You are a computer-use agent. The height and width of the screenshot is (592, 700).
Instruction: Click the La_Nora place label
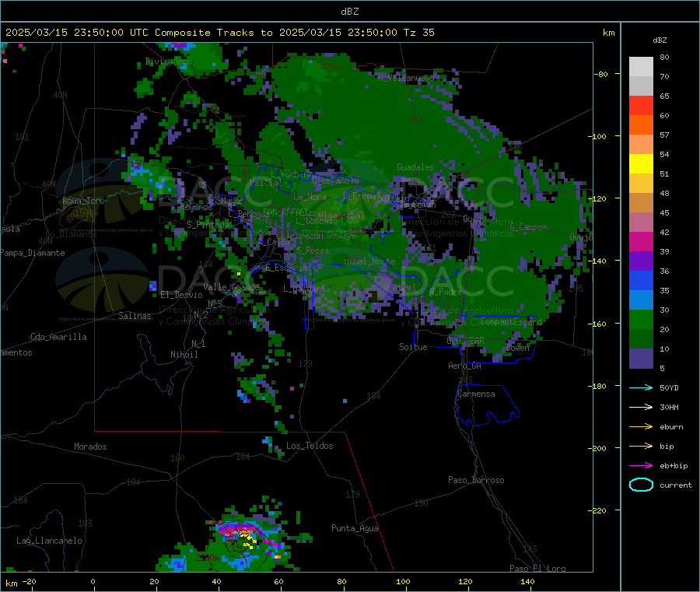tap(310, 197)
